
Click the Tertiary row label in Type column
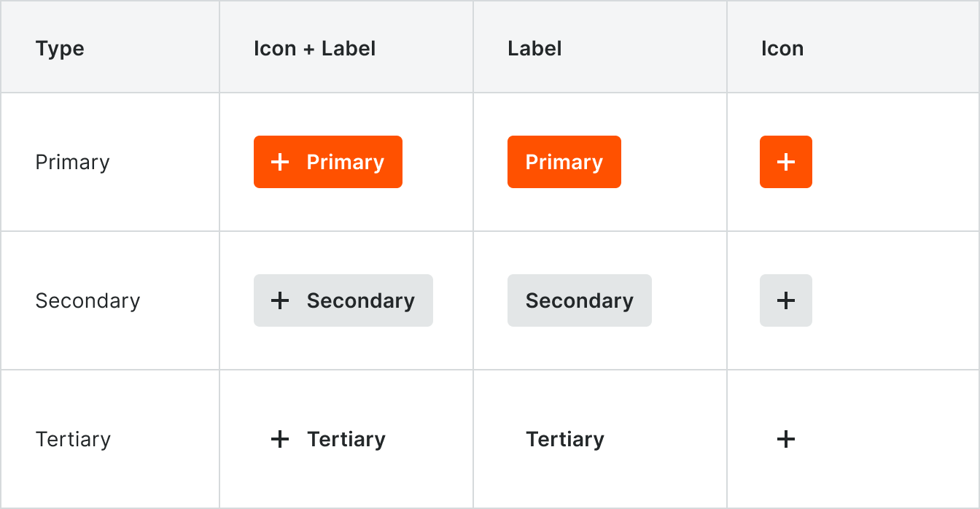[x=73, y=439]
